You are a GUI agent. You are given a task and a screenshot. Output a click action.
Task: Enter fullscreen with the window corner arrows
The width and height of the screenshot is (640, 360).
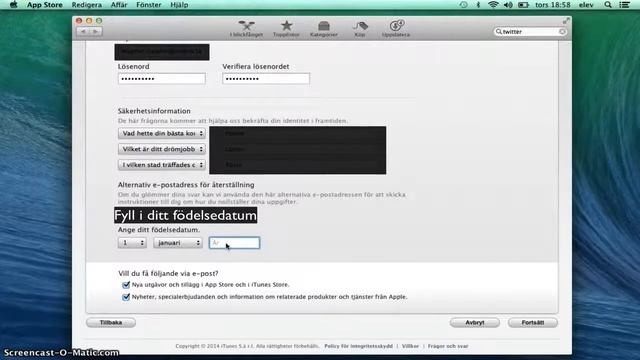tap(566, 20)
